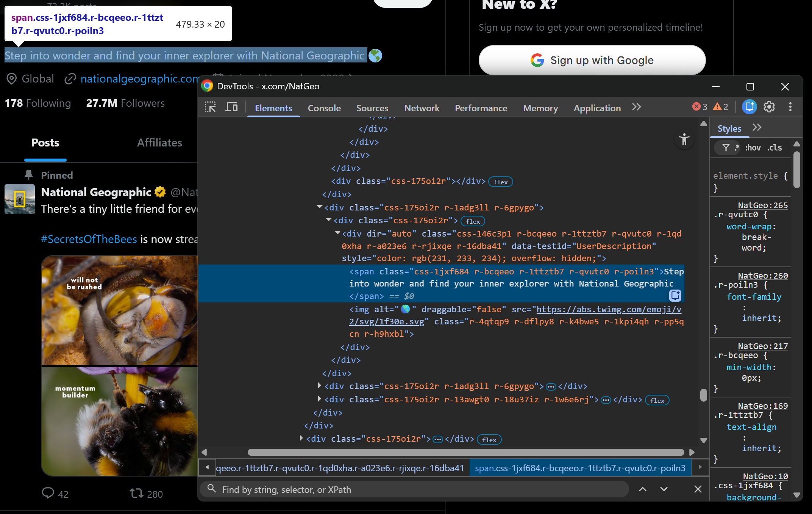Switch to the Console tab

tap(324, 108)
